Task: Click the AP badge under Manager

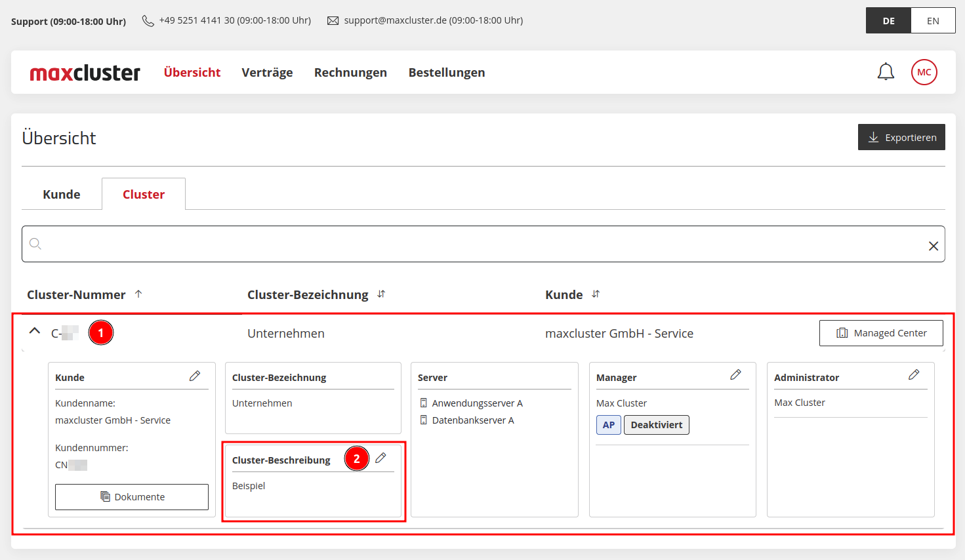Action: coord(609,425)
